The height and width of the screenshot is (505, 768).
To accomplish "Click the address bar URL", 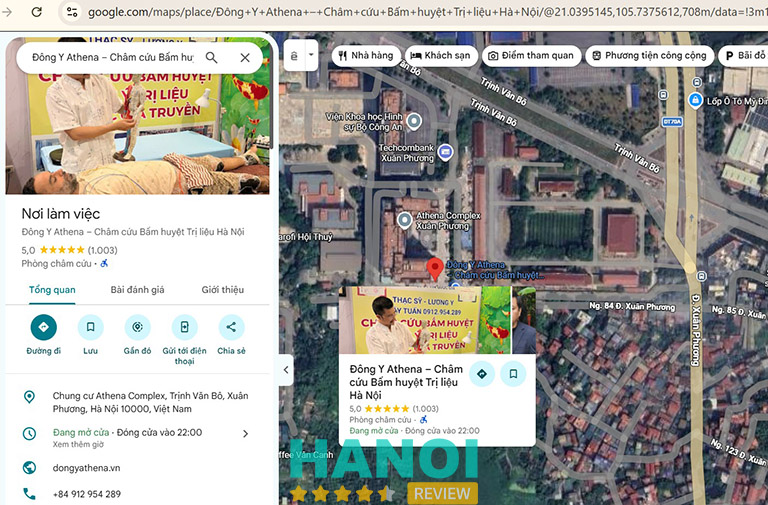I will [426, 12].
